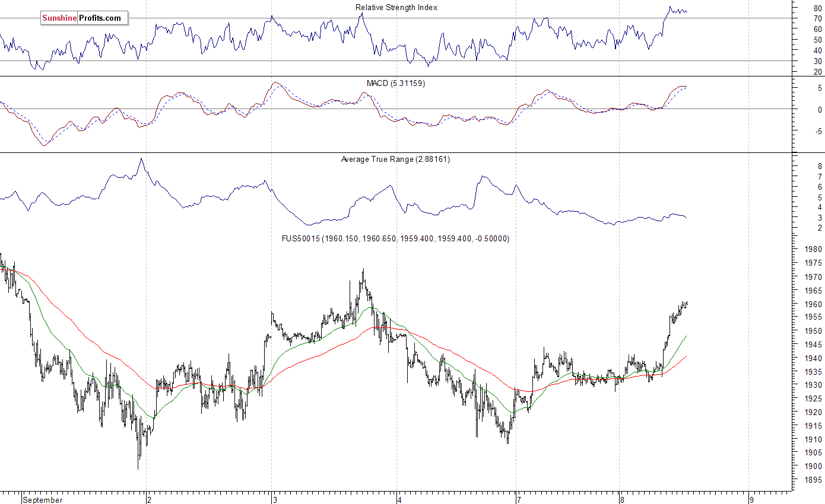The height and width of the screenshot is (504, 825).
Task: Select the Relative Strength Index title
Action: (x=396, y=7)
